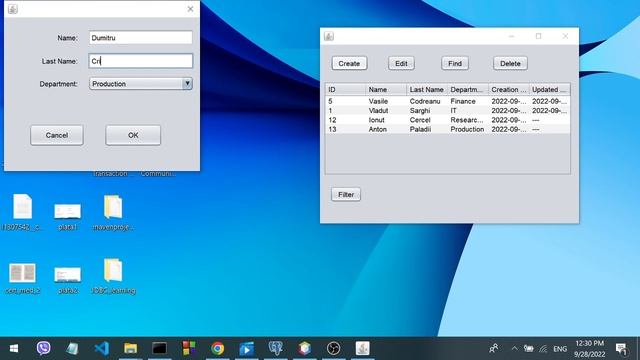Select the row with name Ionut
The height and width of the screenshot is (360, 640).
[x=448, y=120]
